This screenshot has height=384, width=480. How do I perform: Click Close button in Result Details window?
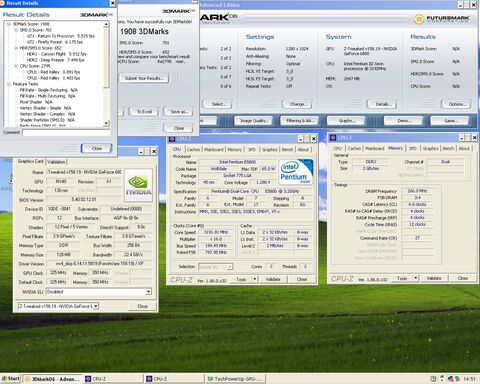click(97, 148)
